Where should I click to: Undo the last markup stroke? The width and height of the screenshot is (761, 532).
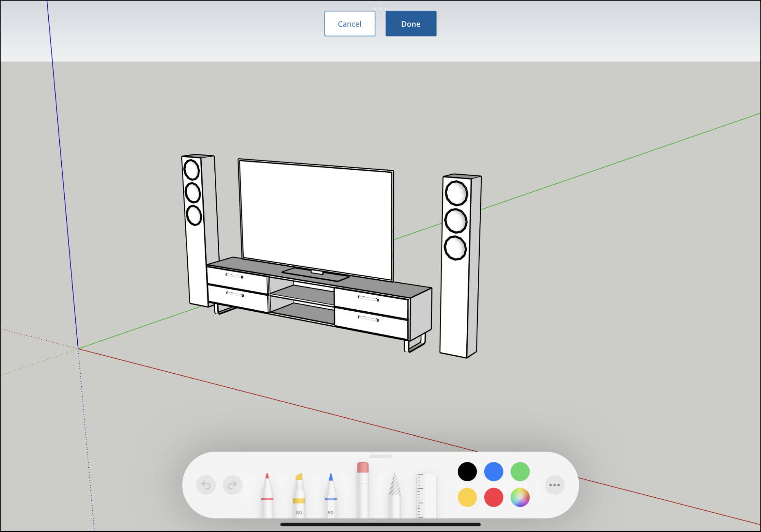pyautogui.click(x=206, y=485)
